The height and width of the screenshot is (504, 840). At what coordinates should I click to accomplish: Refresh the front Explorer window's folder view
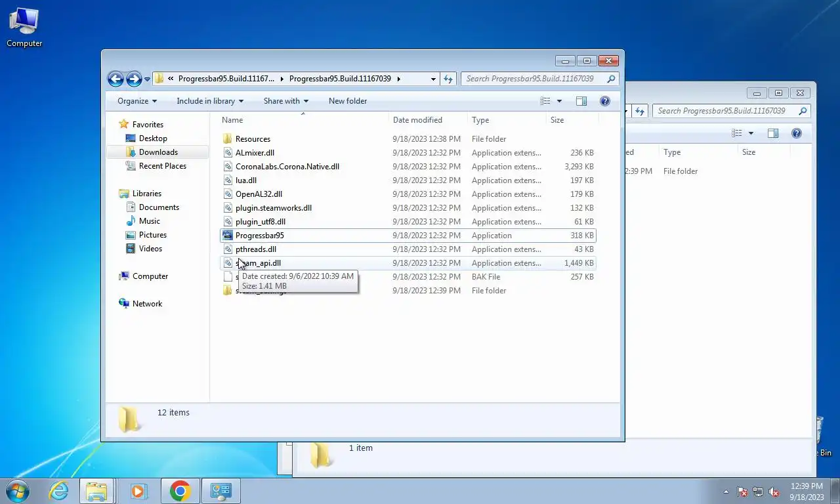pos(448,79)
